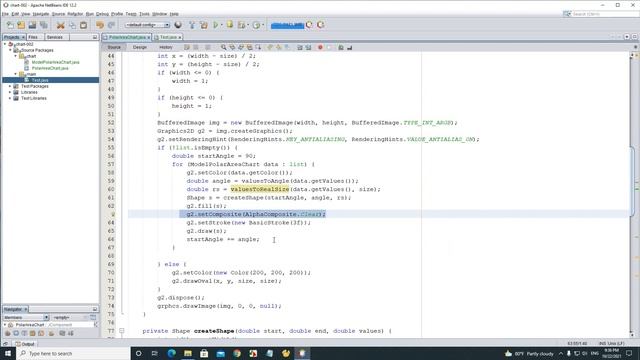Open the Navigate menu
This screenshot has width=640, height=360.
pyautogui.click(x=40, y=14)
